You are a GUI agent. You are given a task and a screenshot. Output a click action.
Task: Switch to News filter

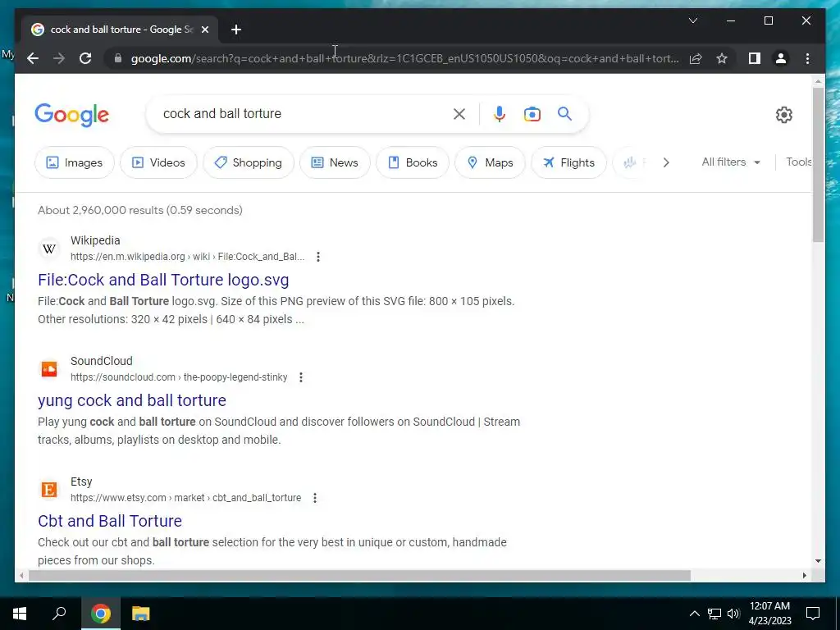click(x=335, y=162)
